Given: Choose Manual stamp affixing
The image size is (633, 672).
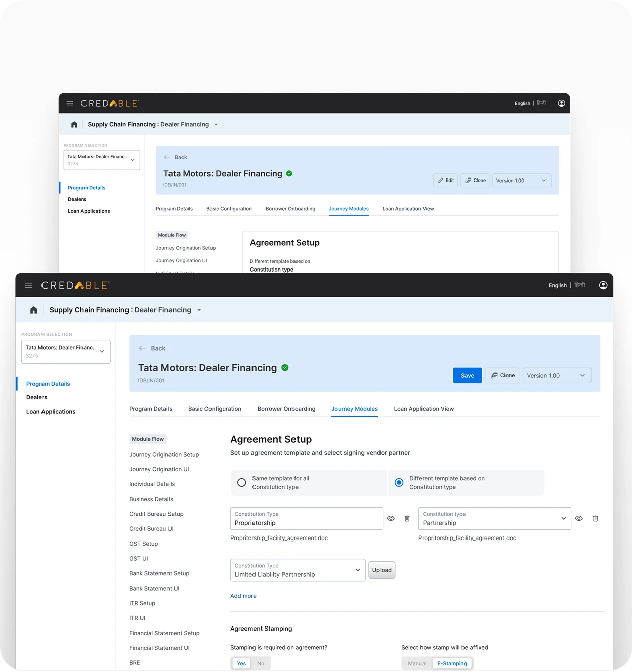Looking at the screenshot, I should coord(417,663).
